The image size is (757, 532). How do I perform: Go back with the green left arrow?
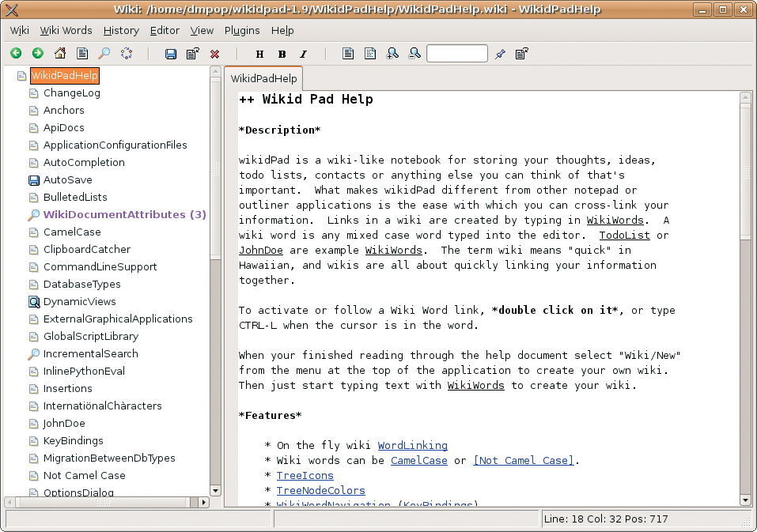pyautogui.click(x=16, y=53)
